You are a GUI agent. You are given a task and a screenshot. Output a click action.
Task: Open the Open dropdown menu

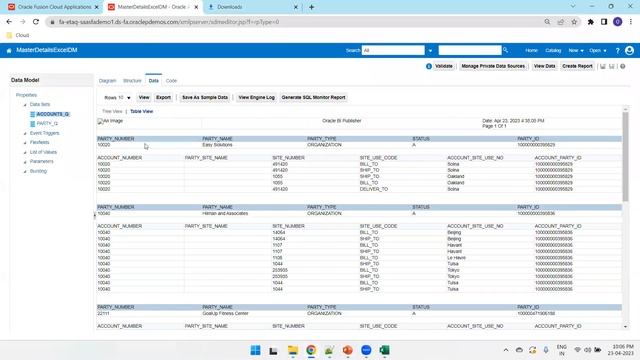point(598,51)
